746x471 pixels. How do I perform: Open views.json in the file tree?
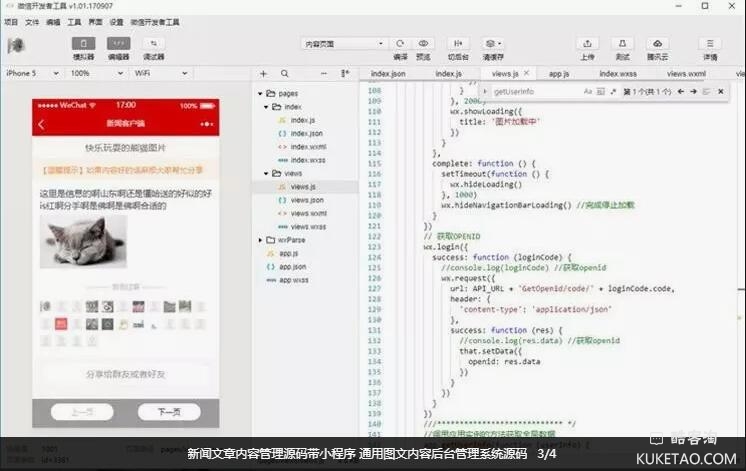tap(307, 200)
